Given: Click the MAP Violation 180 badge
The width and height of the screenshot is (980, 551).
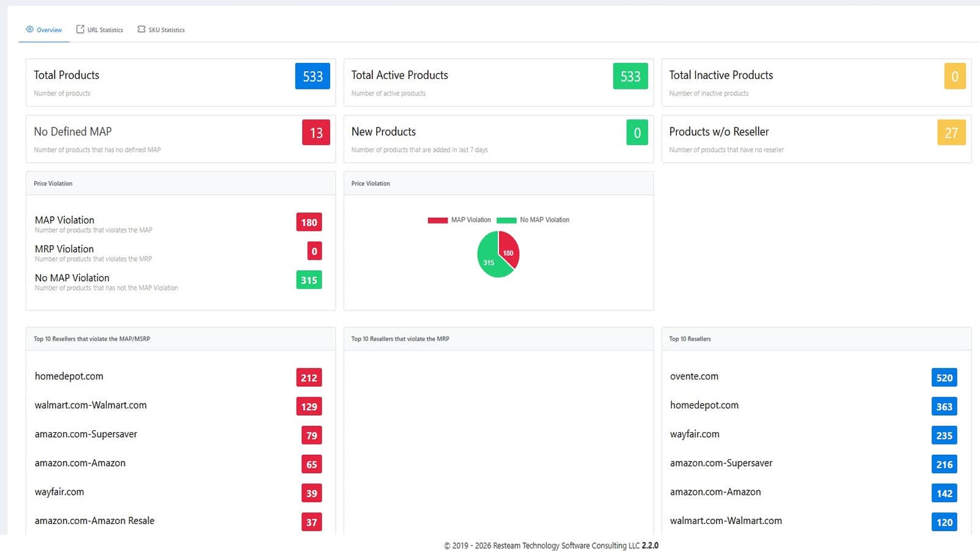Looking at the screenshot, I should click(x=309, y=222).
